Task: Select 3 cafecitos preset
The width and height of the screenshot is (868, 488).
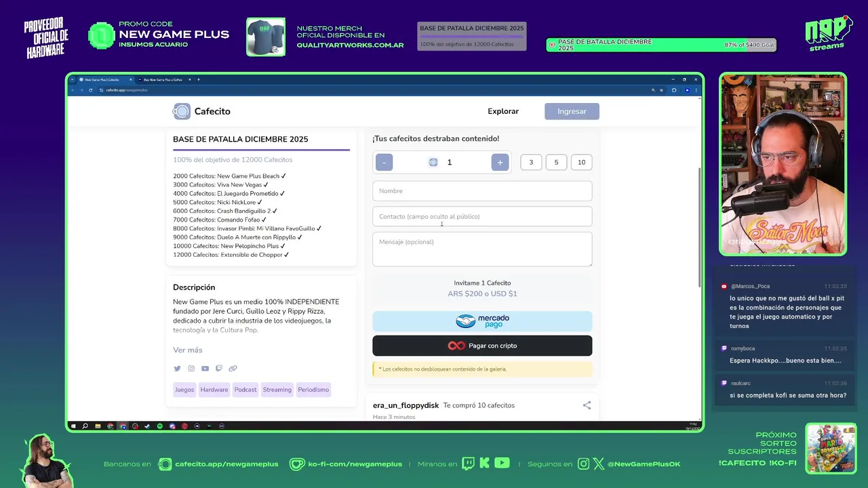Action: tap(531, 162)
